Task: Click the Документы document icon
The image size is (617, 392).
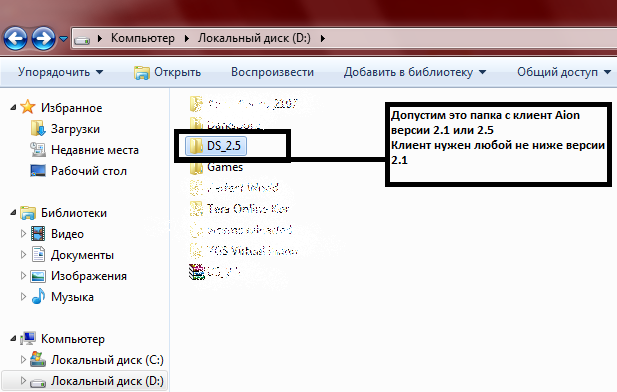Action: pos(38,254)
